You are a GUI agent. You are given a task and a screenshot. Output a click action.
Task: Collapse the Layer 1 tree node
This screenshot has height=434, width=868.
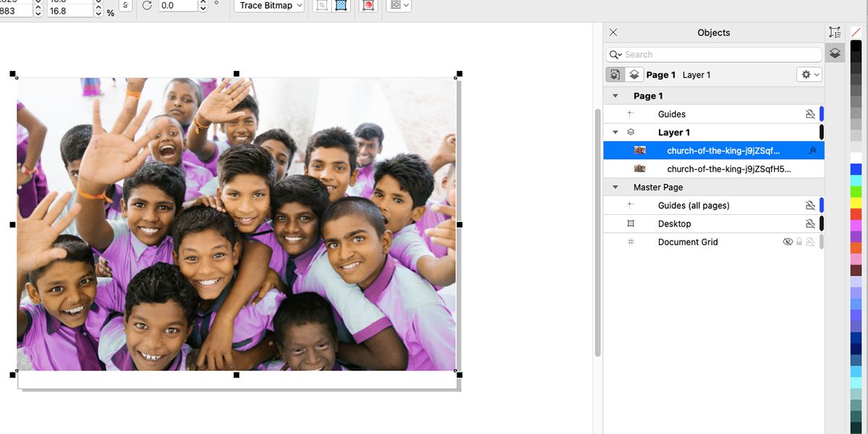(616, 132)
